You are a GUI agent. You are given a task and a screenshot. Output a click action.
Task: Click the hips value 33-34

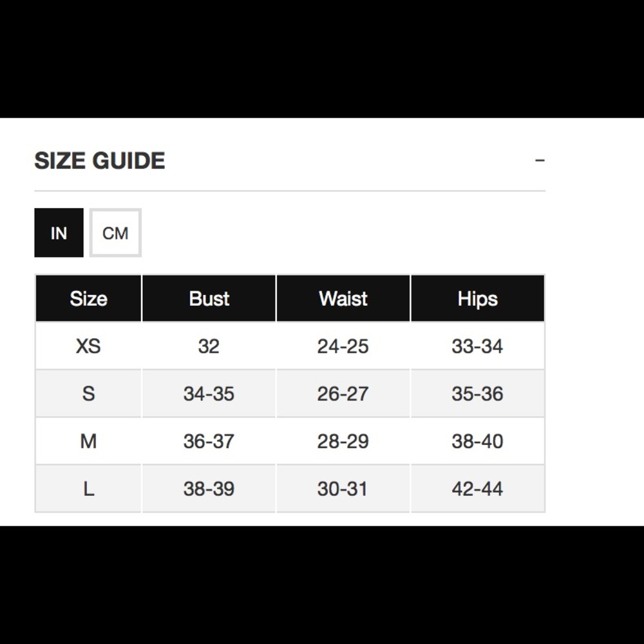(478, 346)
